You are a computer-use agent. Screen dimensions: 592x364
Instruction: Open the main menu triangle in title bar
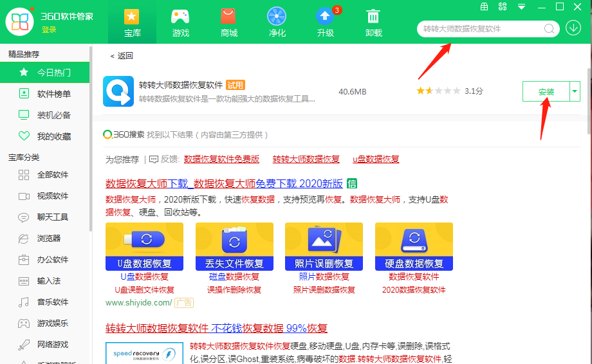point(521,7)
